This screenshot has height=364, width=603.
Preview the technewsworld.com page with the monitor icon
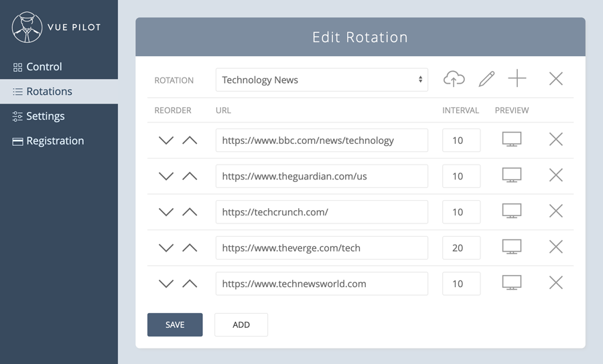tap(512, 282)
